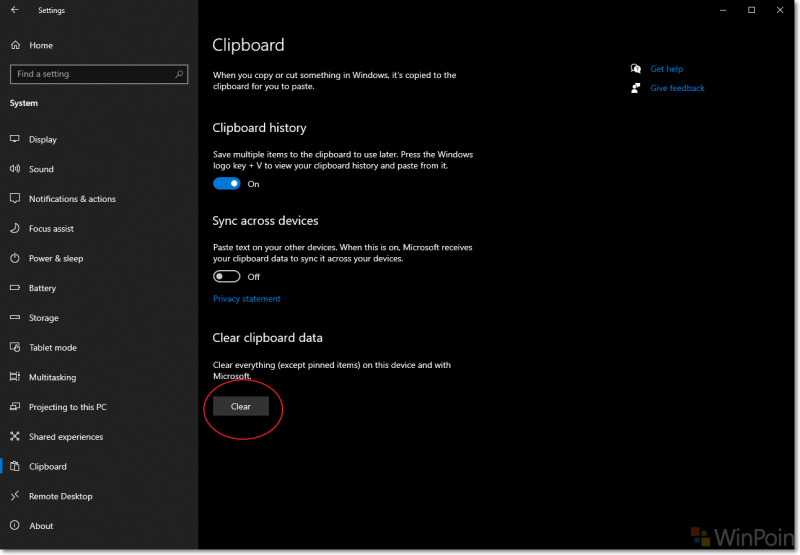Click the Shared experiences icon
Image resolution: width=800 pixels, height=555 pixels.
(x=15, y=436)
